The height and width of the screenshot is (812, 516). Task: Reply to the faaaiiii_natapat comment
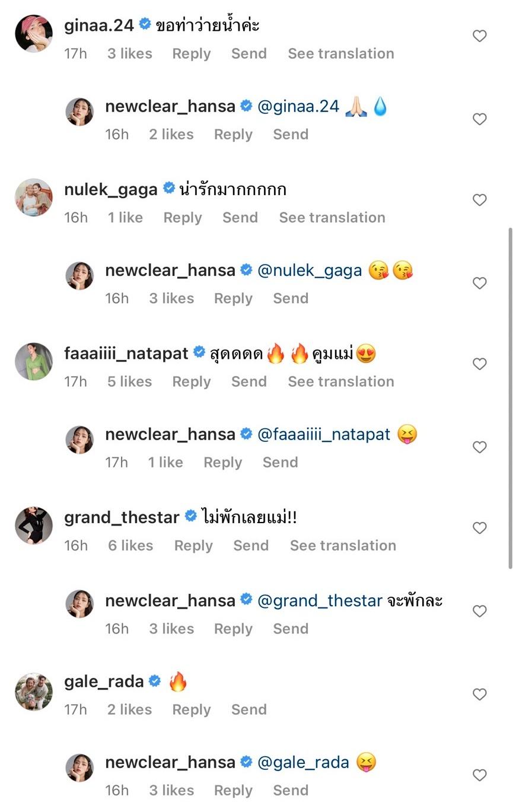click(191, 381)
